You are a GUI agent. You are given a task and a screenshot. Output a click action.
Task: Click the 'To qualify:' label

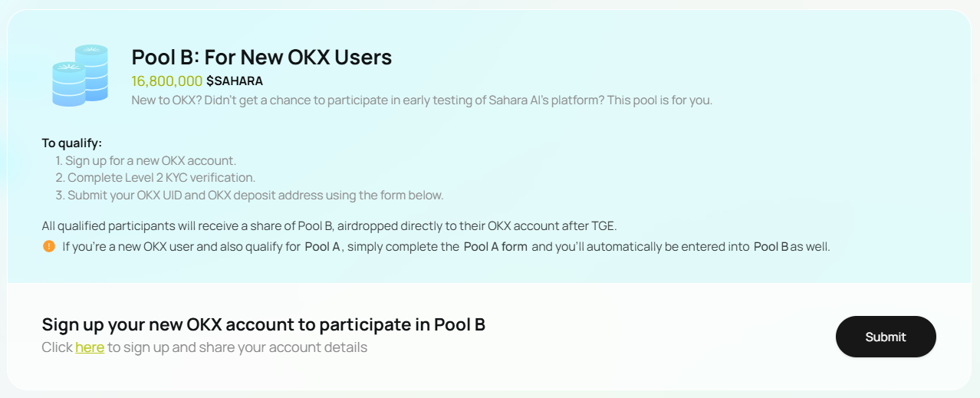click(72, 143)
